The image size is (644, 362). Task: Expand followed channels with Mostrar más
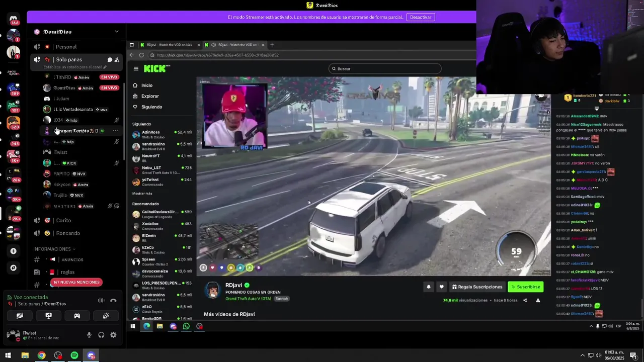coord(142,194)
